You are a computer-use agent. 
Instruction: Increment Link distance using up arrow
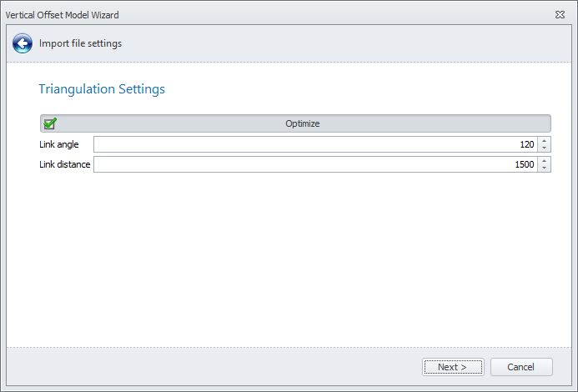point(545,160)
